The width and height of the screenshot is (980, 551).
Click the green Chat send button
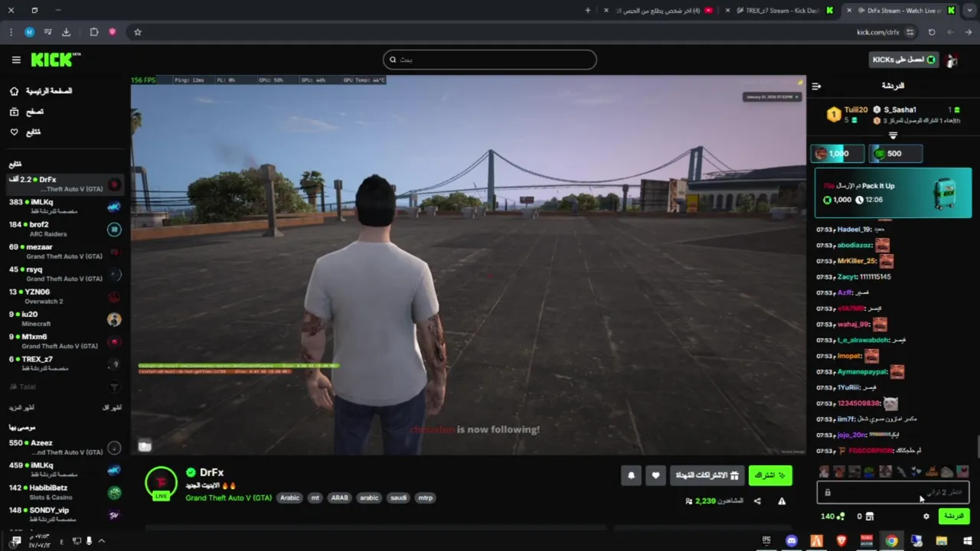(954, 517)
